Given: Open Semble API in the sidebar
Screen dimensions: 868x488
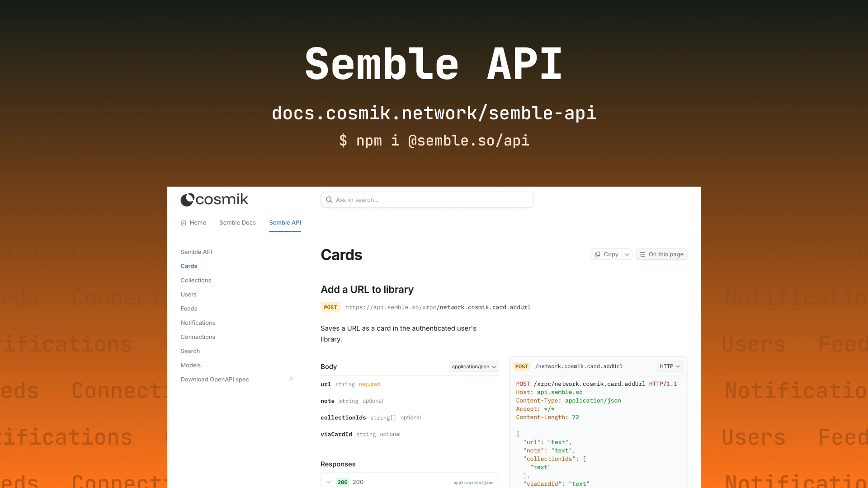Looking at the screenshot, I should click(196, 252).
